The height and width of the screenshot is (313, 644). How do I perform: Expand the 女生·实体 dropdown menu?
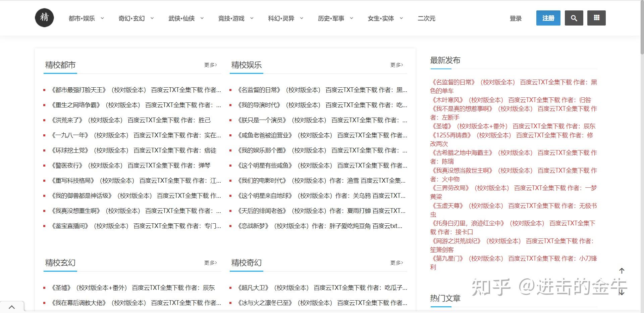click(x=385, y=18)
